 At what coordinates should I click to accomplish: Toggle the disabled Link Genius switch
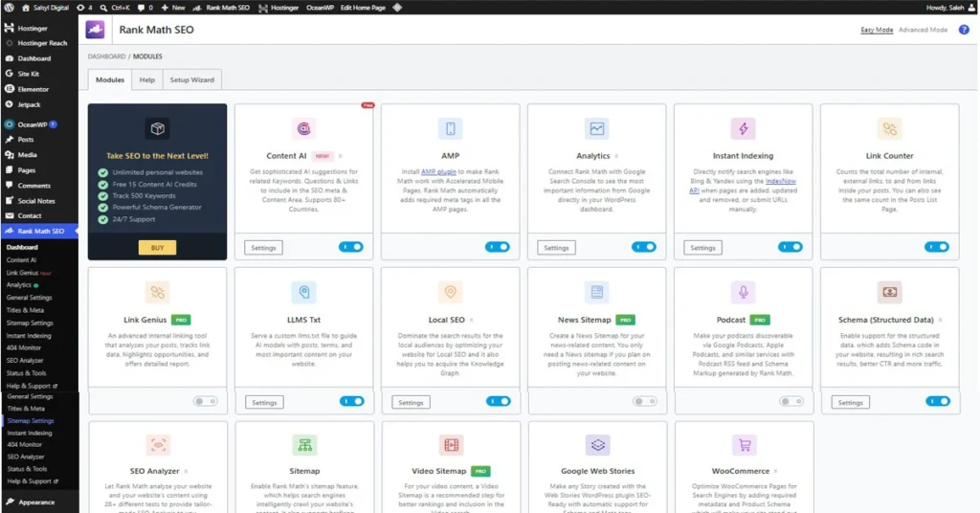click(205, 401)
